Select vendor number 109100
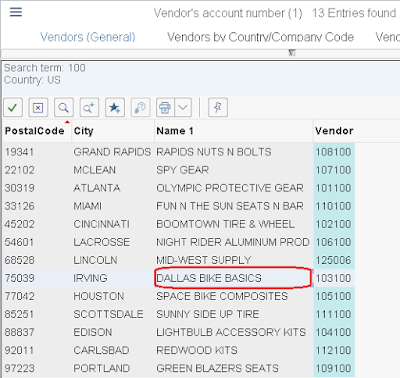 (334, 368)
